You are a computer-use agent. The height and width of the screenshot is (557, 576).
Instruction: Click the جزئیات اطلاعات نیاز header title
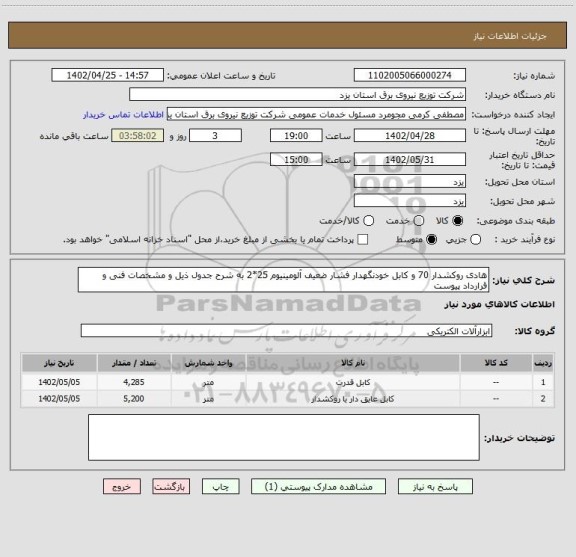pos(510,36)
